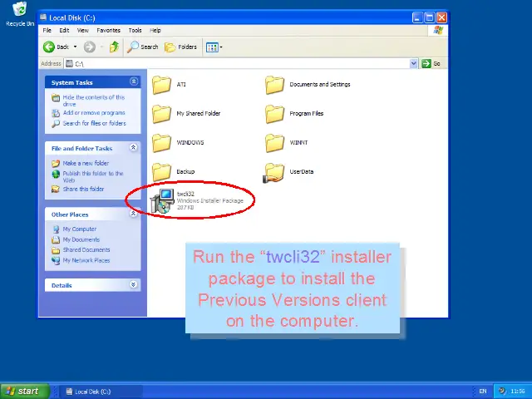This screenshot has width=532, height=399.
Task: Collapse the System Tasks panel
Action: point(134,81)
